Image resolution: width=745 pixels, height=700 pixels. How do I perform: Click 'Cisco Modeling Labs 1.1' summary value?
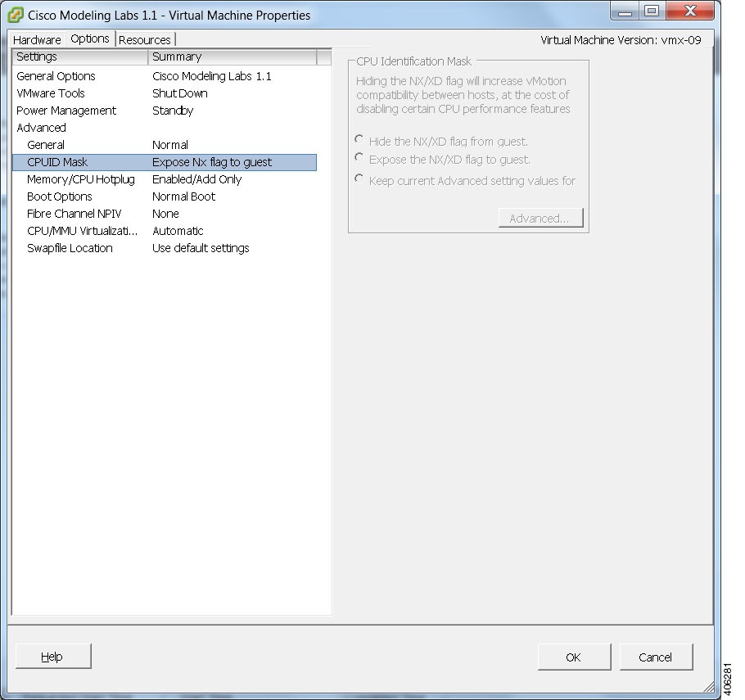point(212,76)
